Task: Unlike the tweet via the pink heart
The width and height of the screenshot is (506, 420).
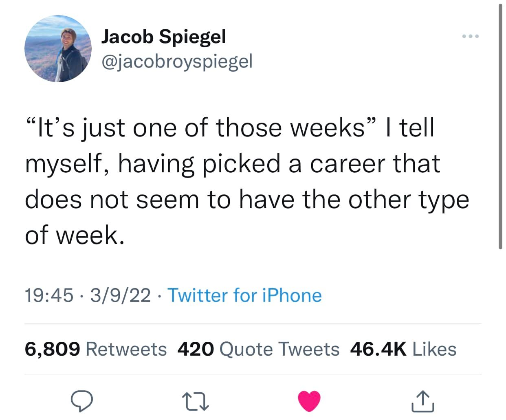Action: (x=309, y=401)
